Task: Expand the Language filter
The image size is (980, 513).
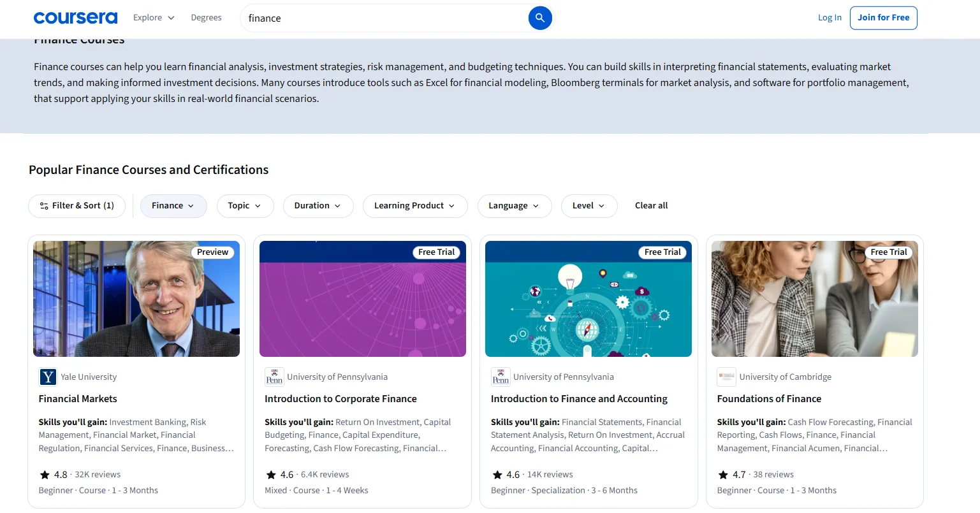Action: pyautogui.click(x=514, y=206)
